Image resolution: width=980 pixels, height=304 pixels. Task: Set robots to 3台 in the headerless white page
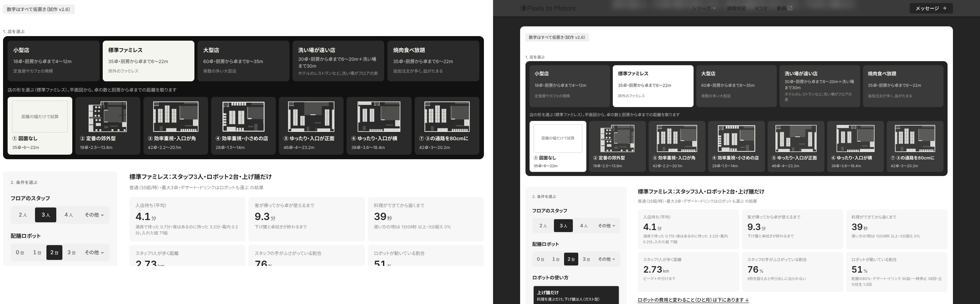pyautogui.click(x=72, y=252)
